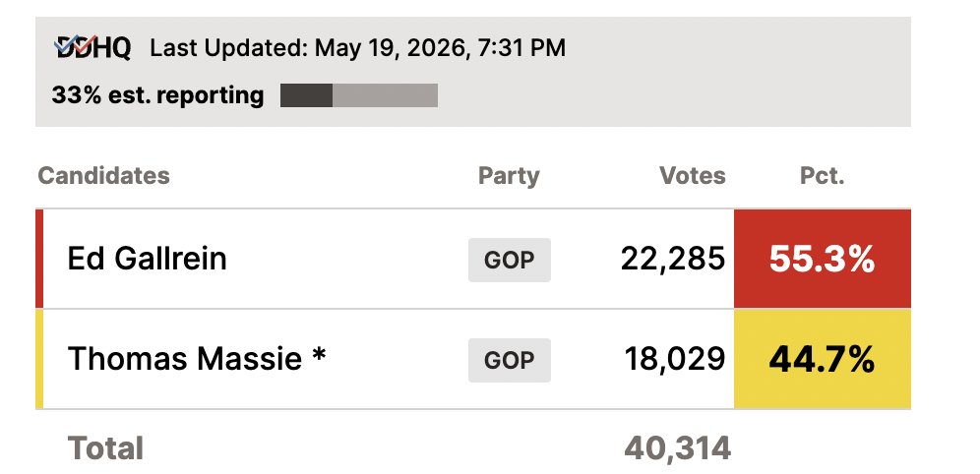Click the Votes column header
The image size is (980, 474).
693,175
